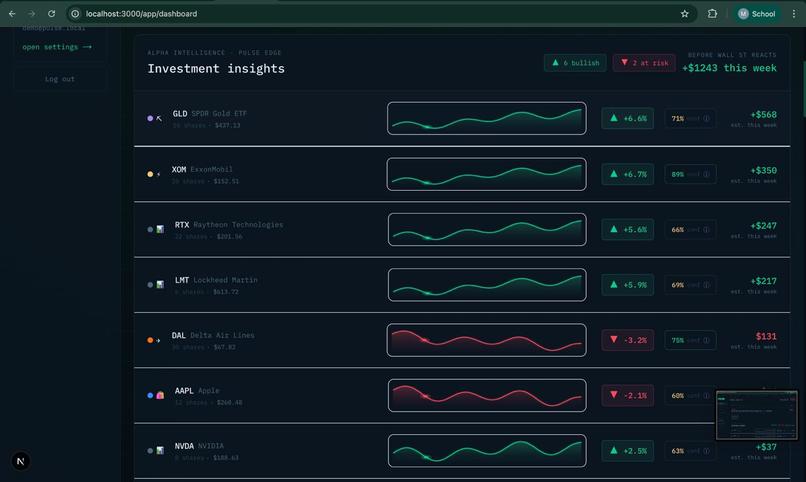806x482 pixels.
Task: Click the $131 estimate for DAL
Action: 766,336
